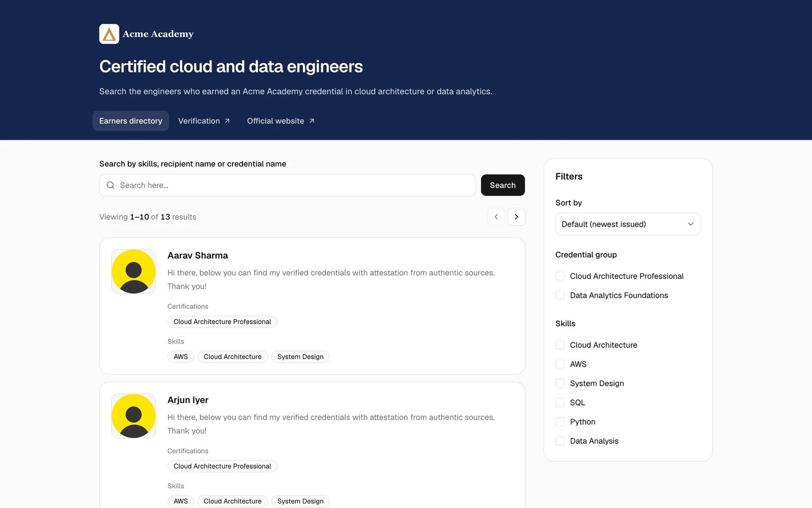
Task: Click external arrow icon beside Official website
Action: click(x=312, y=121)
